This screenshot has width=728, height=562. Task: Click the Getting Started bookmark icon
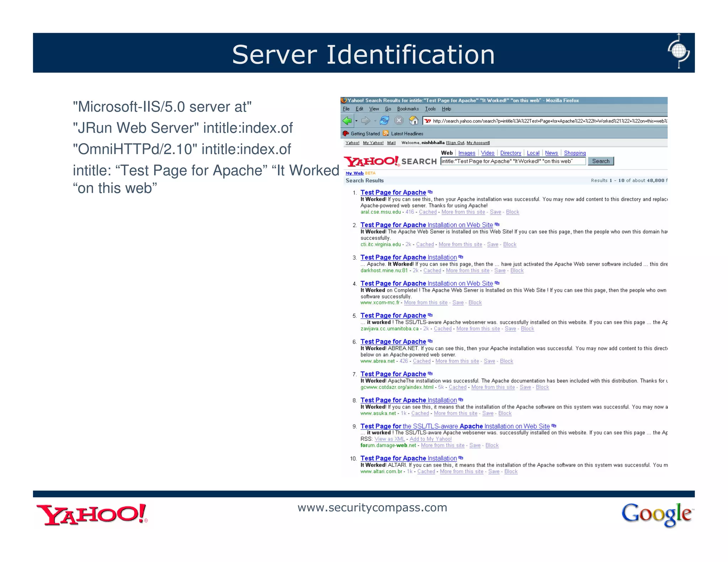[346, 134]
